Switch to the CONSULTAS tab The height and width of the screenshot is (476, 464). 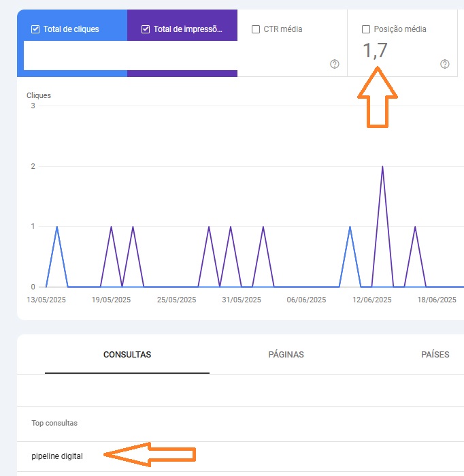coord(127,355)
